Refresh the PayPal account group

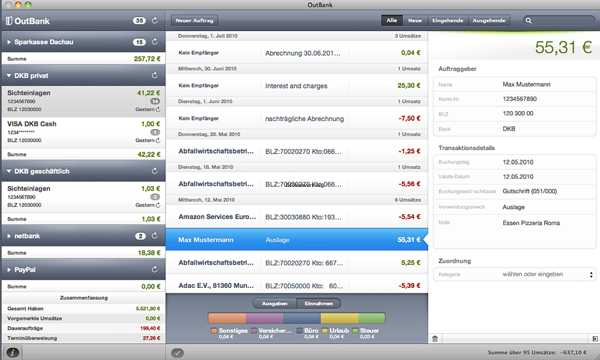(155, 269)
